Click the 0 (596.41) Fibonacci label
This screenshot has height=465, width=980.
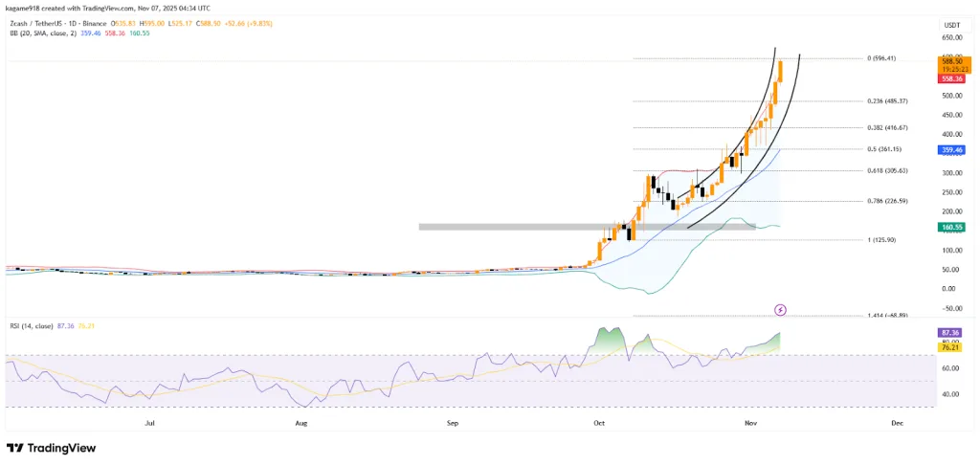pyautogui.click(x=881, y=58)
